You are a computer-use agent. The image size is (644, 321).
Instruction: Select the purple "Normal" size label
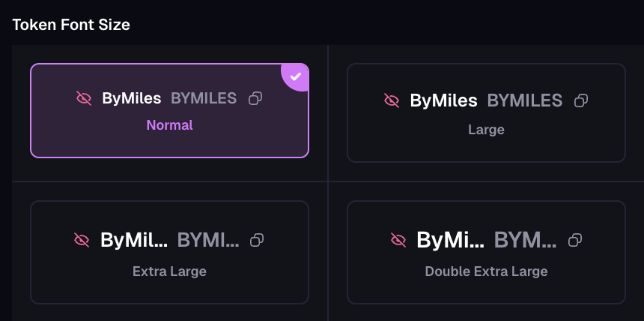coord(169,125)
